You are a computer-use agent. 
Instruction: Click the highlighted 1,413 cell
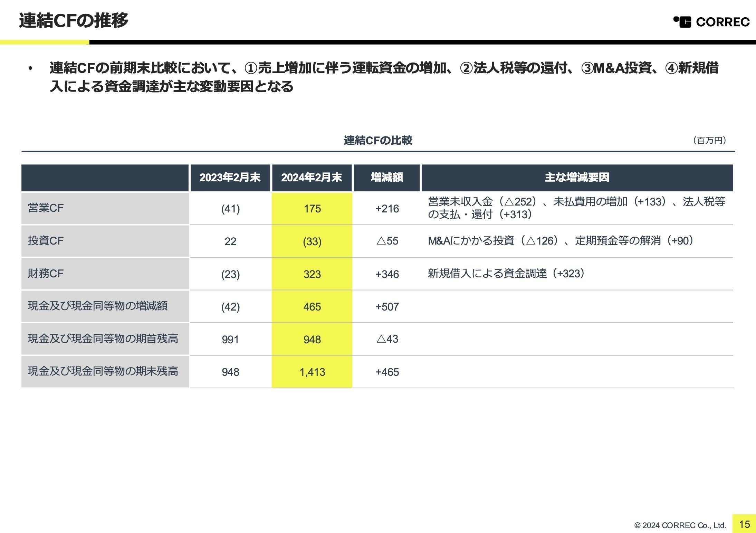coord(312,372)
